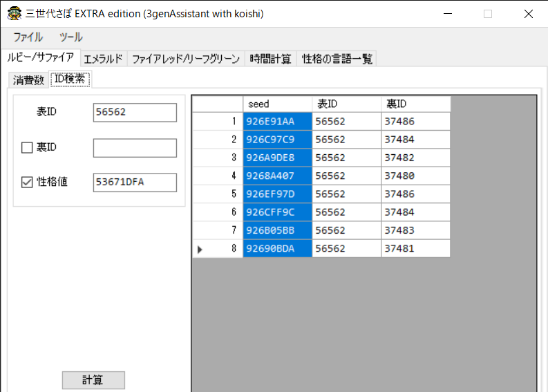Open the ファイル menu

point(28,37)
